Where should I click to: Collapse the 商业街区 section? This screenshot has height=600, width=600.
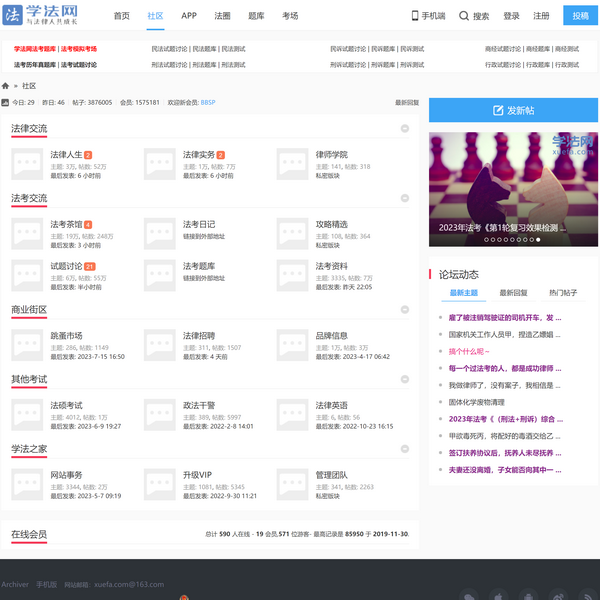pyautogui.click(x=405, y=310)
